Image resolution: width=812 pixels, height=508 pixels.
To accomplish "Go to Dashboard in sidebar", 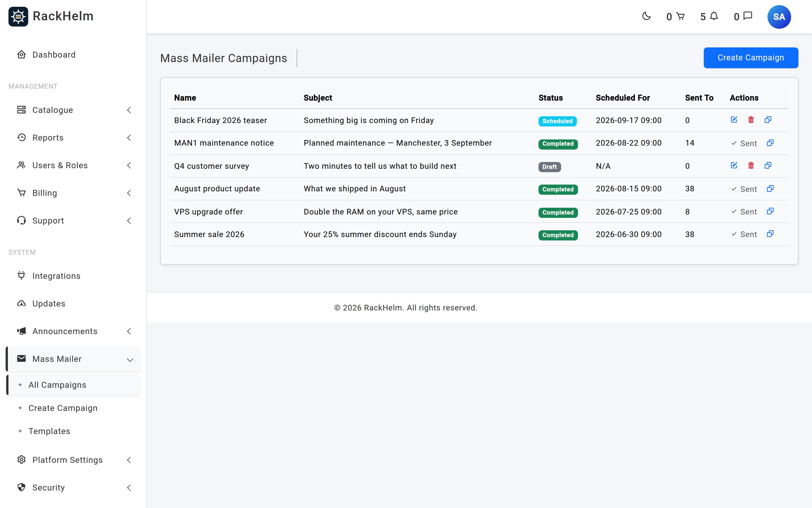I will 73,54.
